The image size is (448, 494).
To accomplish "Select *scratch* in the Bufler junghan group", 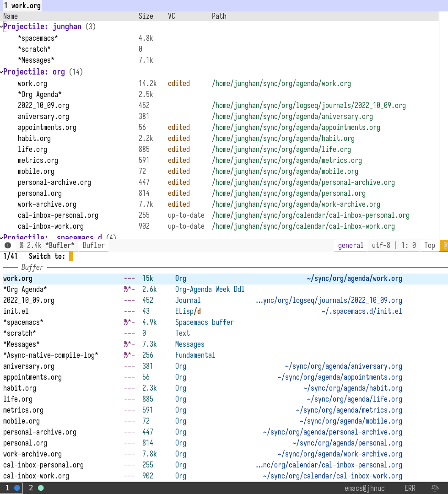I will (34, 49).
